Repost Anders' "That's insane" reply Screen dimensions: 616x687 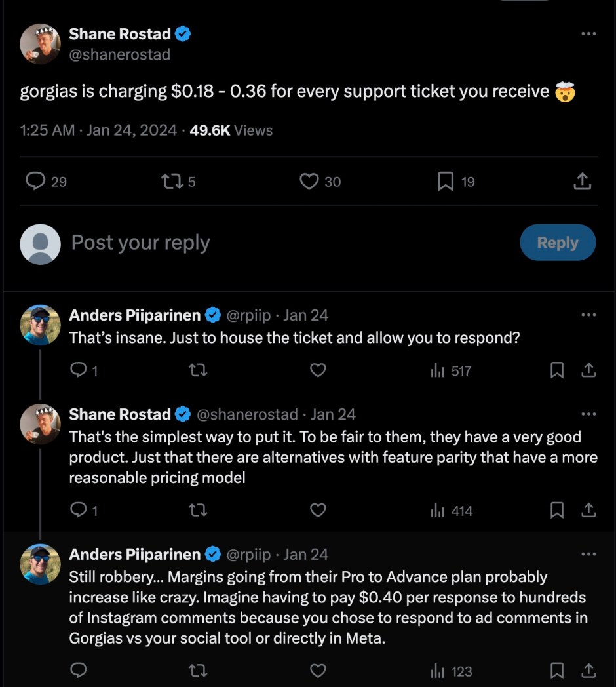coord(198,371)
